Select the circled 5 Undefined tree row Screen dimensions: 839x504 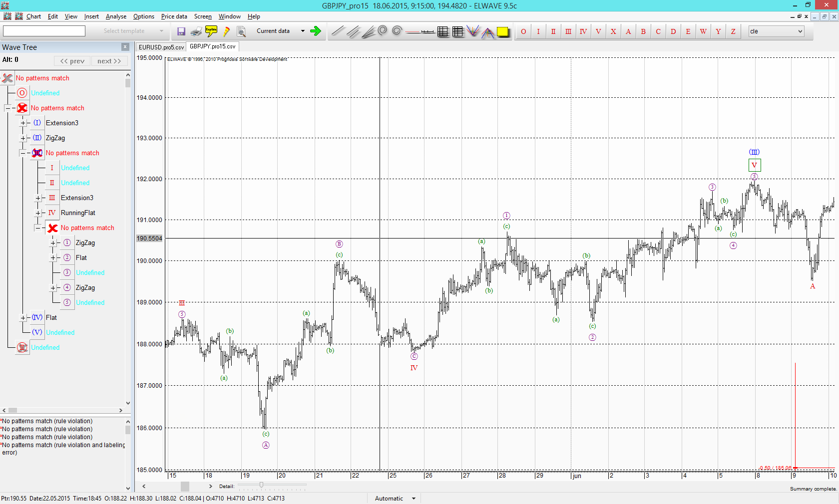pyautogui.click(x=83, y=302)
